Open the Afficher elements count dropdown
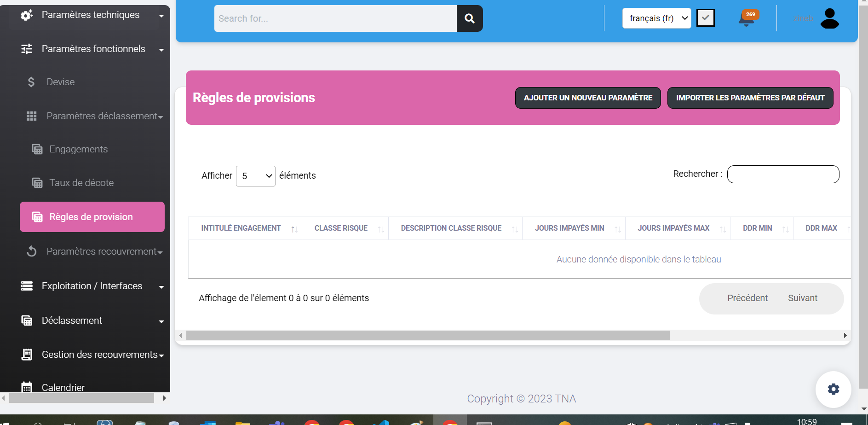Screen dimensions: 868x425 (255, 176)
